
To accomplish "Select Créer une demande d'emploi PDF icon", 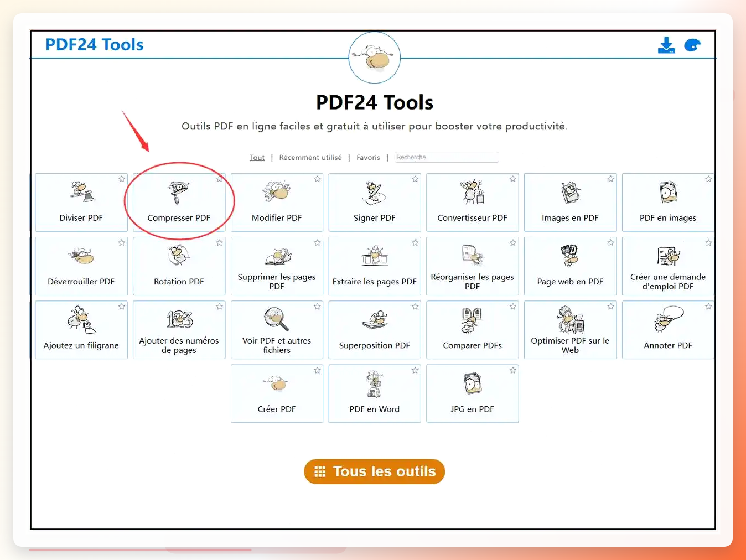I will pyautogui.click(x=668, y=256).
